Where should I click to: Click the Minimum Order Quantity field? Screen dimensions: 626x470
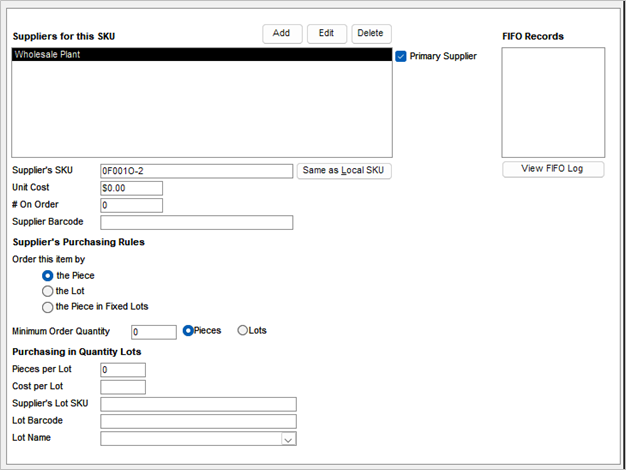[x=153, y=332]
